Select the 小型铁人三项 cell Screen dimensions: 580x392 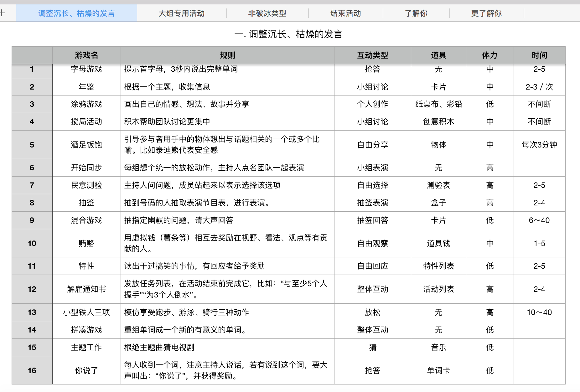coord(86,312)
